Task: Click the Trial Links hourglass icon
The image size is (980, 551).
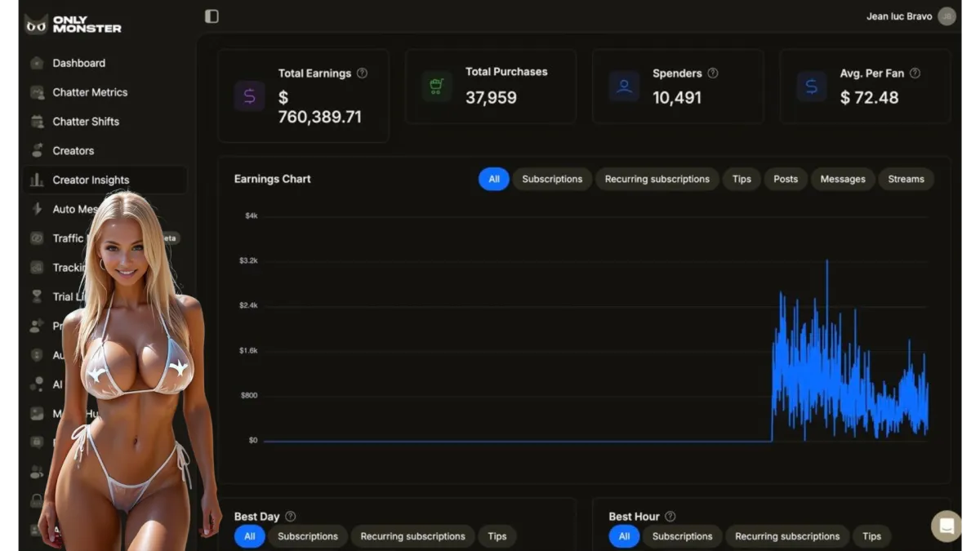Action: point(37,296)
